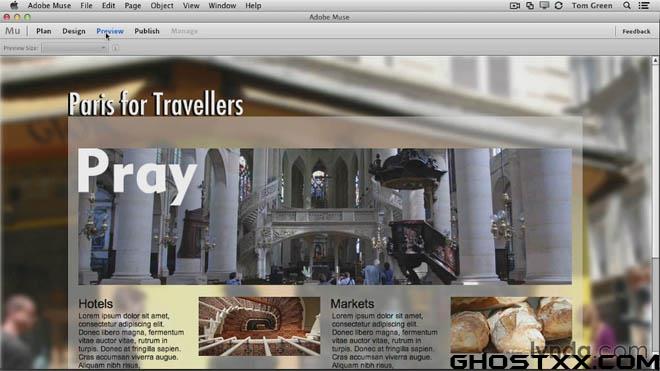Click the overlapping windows menu-bar icon
This screenshot has width=660, height=371.
530,5
